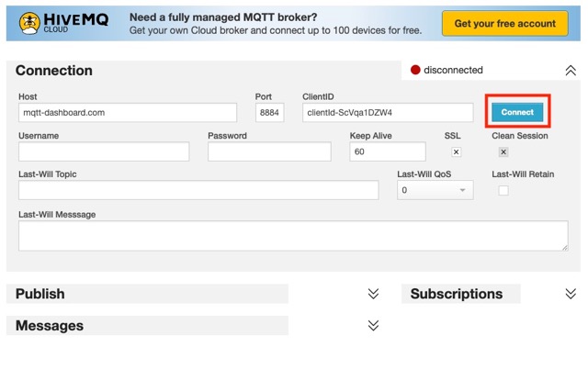Click the red disconnected status indicator
Viewport: 588px width, 369px height.
click(x=415, y=70)
